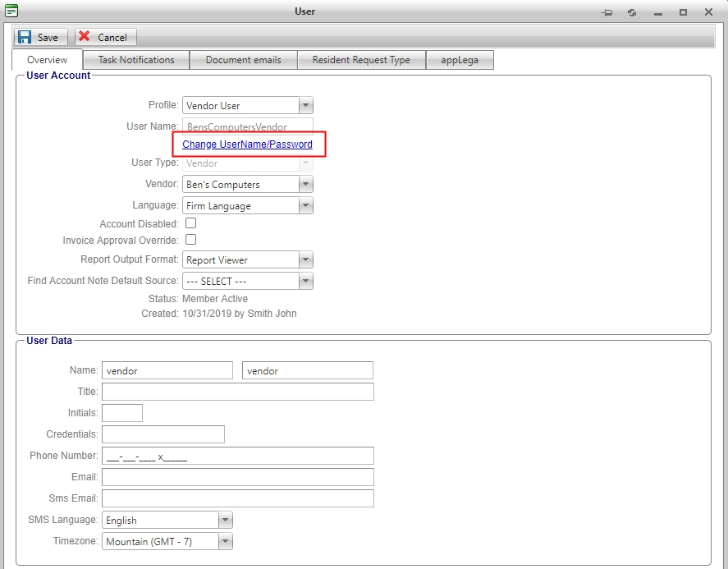Image resolution: width=728 pixels, height=569 pixels.
Task: Select the appLega tab
Action: [460, 59]
